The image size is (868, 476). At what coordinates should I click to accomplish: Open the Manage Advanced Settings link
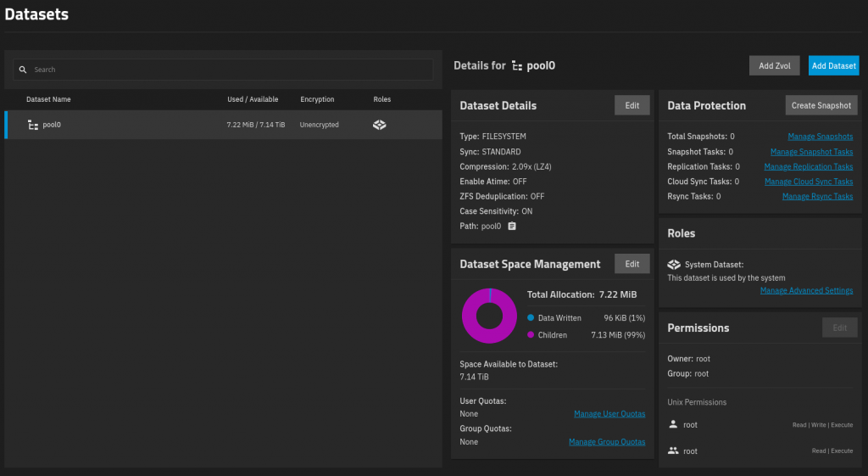806,291
